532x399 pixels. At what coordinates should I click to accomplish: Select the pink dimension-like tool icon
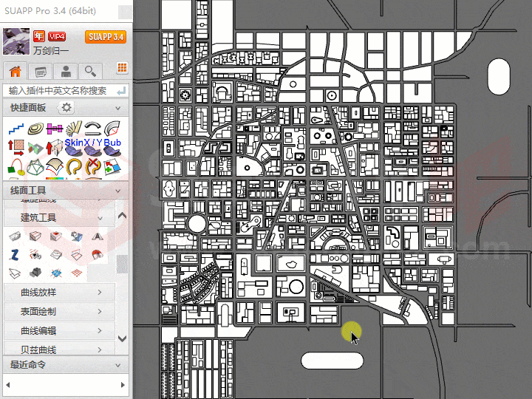click(55, 129)
